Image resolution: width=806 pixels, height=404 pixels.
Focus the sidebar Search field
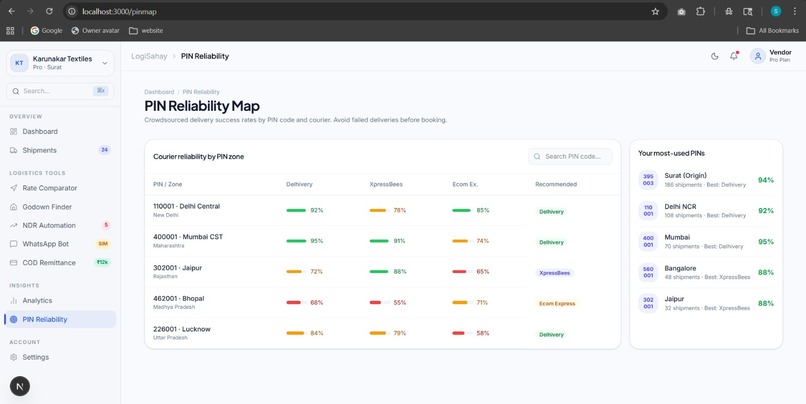pos(60,91)
